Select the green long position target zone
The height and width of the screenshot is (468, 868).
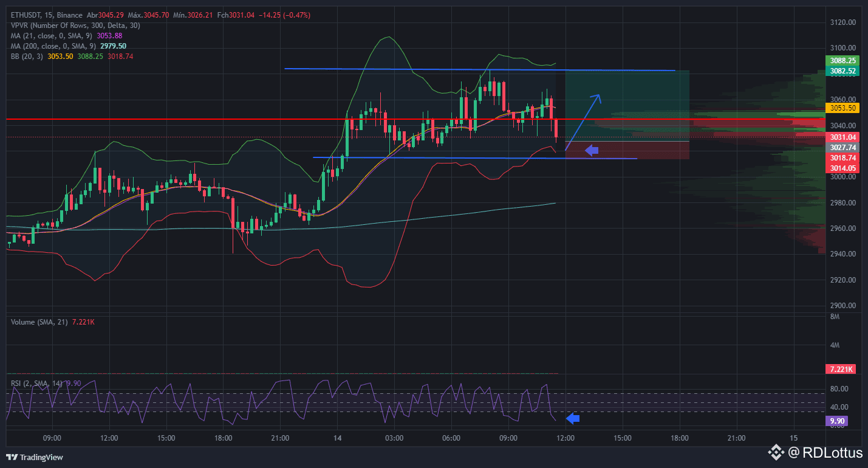(x=627, y=106)
